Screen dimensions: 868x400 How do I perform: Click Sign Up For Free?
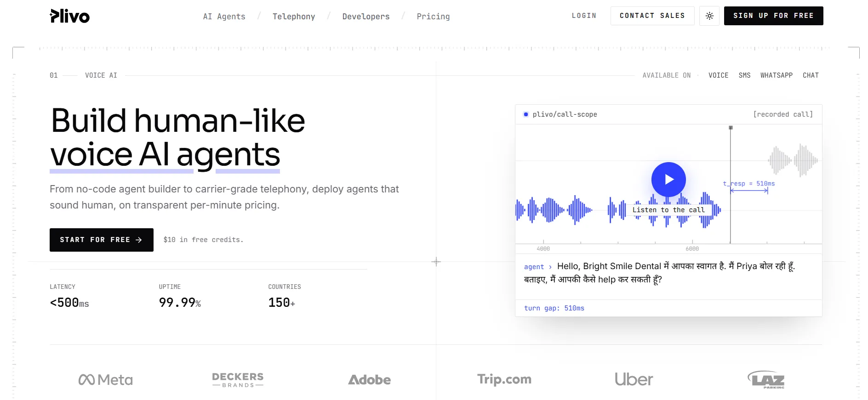pyautogui.click(x=773, y=16)
